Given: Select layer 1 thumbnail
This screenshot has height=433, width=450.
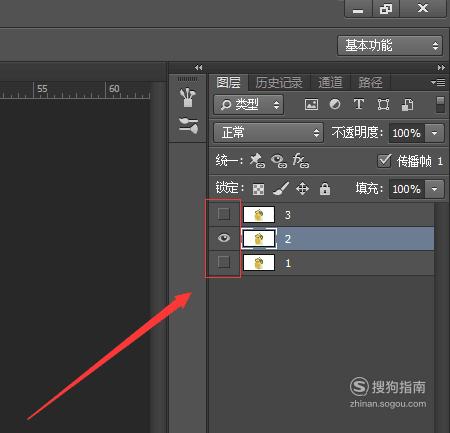Looking at the screenshot, I should pyautogui.click(x=259, y=262).
